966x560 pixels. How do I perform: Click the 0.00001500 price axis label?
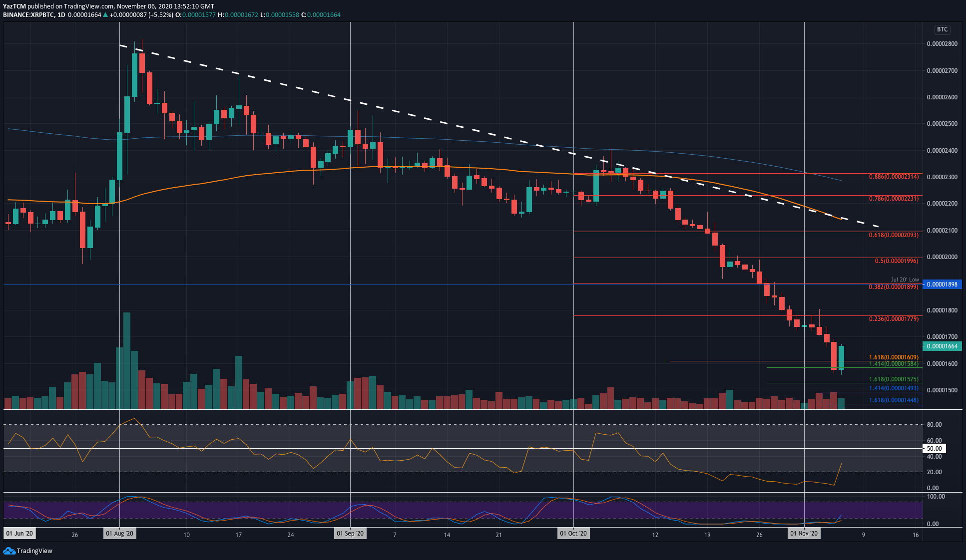click(942, 390)
